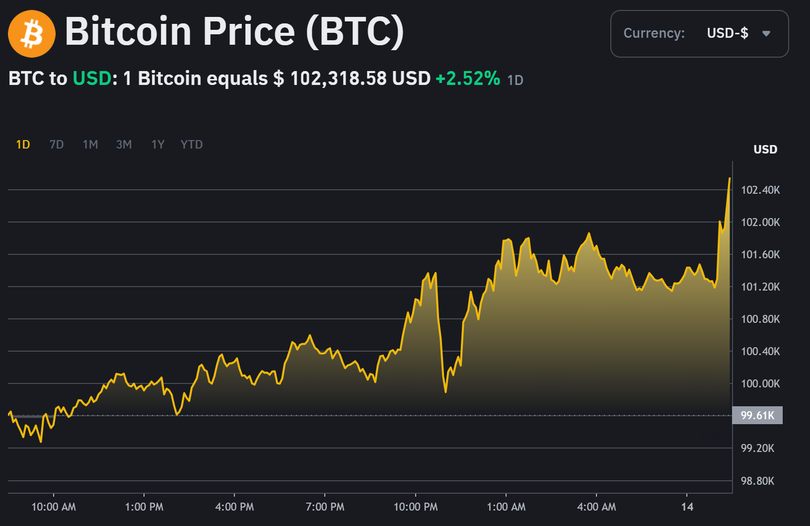This screenshot has width=810, height=526.
Task: Click the dropdown arrow beside USD-$
Action: click(767, 33)
